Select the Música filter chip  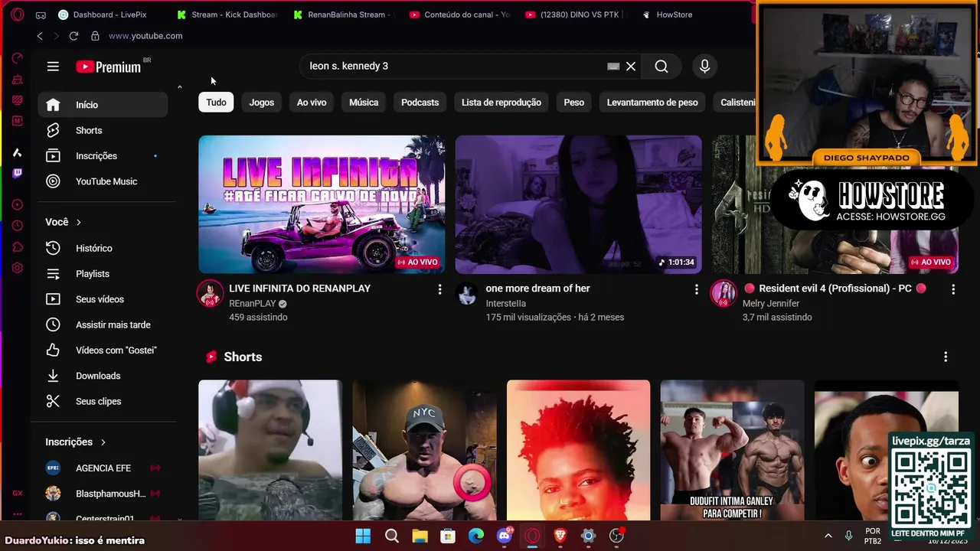pyautogui.click(x=364, y=103)
